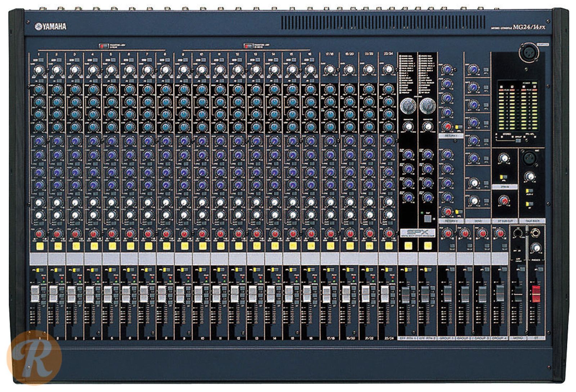Screen dimensions: 576x392
Task: Click the MONO LPF frequency knob
Action: pos(518,233)
